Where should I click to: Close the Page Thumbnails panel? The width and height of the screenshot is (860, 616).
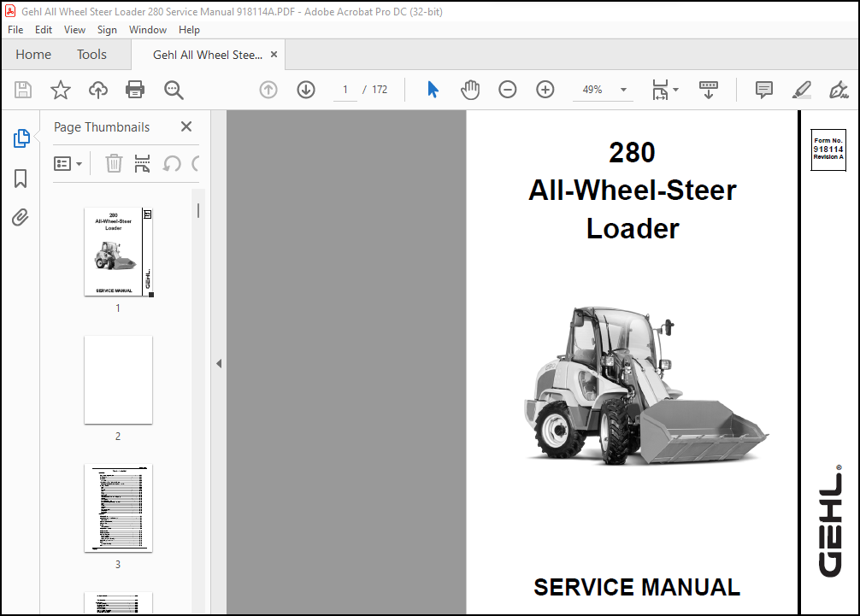(186, 126)
